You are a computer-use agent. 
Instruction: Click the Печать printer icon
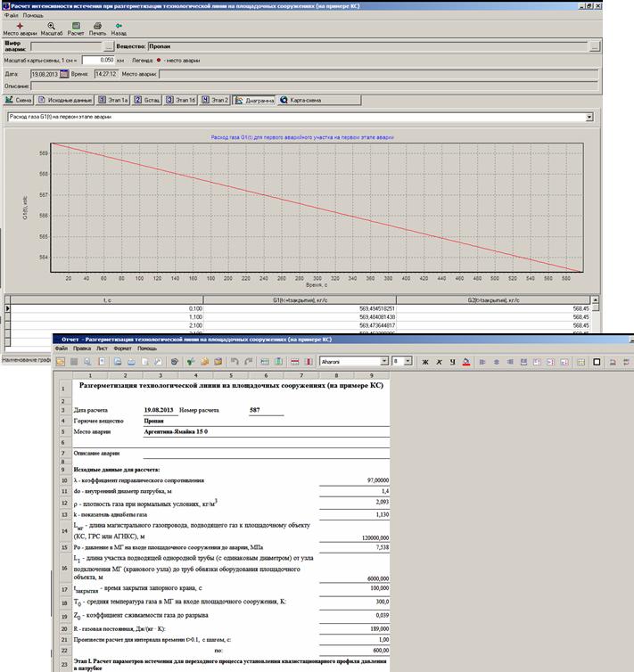[x=97, y=27]
